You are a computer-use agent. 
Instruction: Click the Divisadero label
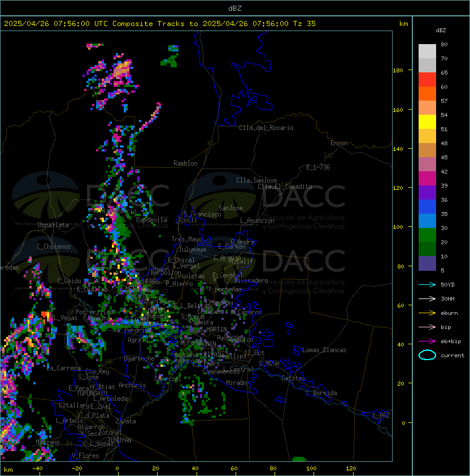(251, 280)
